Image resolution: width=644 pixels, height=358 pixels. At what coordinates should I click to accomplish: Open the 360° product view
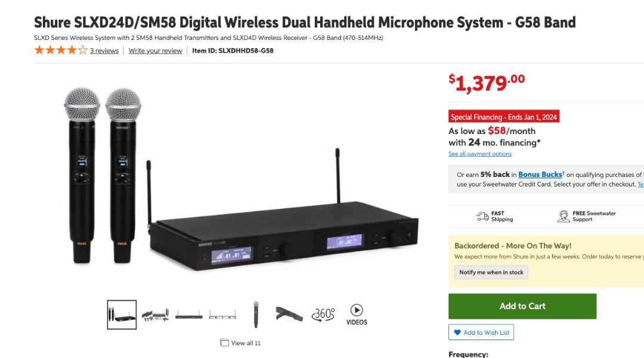click(323, 315)
